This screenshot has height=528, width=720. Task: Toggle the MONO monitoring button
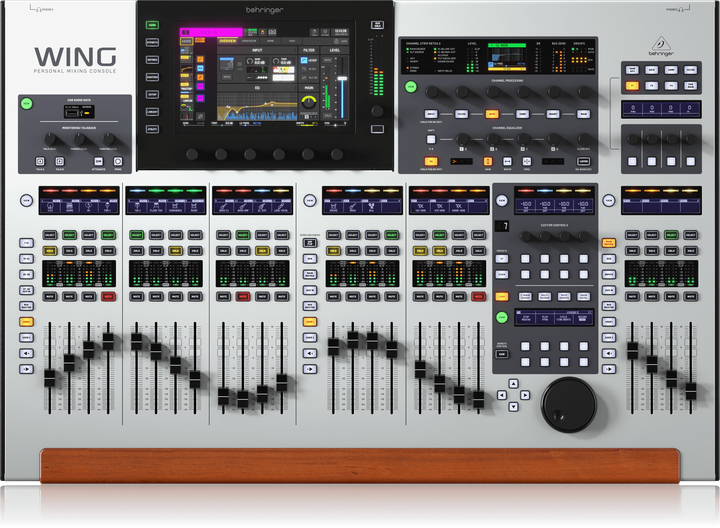[118, 161]
